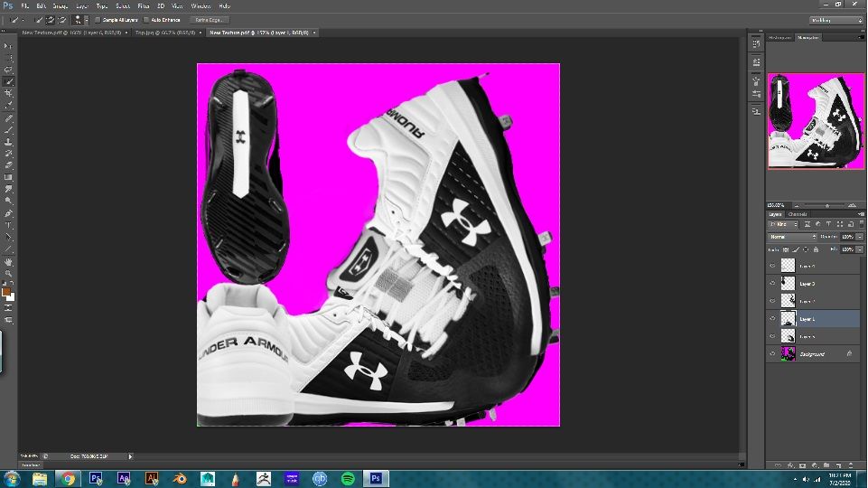Select the Clone Stamp tool

click(8, 142)
